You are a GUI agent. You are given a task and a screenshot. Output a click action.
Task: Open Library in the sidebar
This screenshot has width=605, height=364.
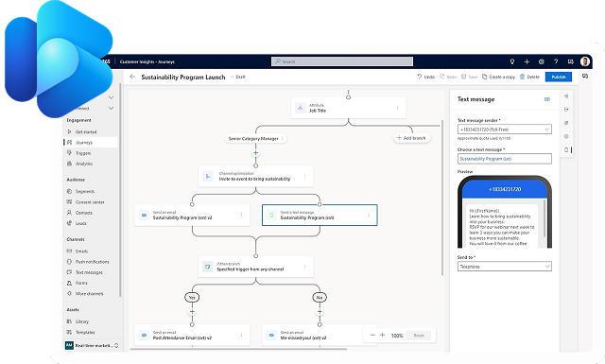pos(82,321)
